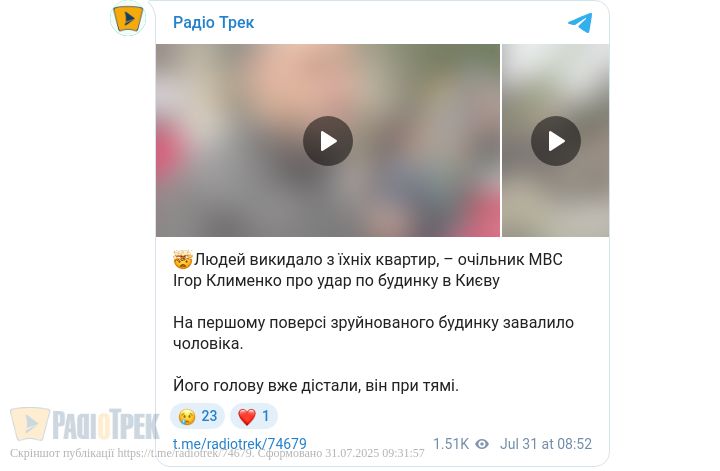Viewport: 720px width, 471px height.
Task: Click the red heart reaction with 1
Action: [254, 416]
